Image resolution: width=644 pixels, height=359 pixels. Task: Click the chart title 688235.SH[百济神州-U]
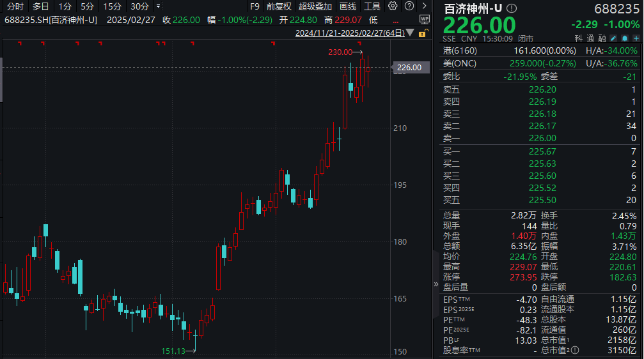tap(51, 20)
